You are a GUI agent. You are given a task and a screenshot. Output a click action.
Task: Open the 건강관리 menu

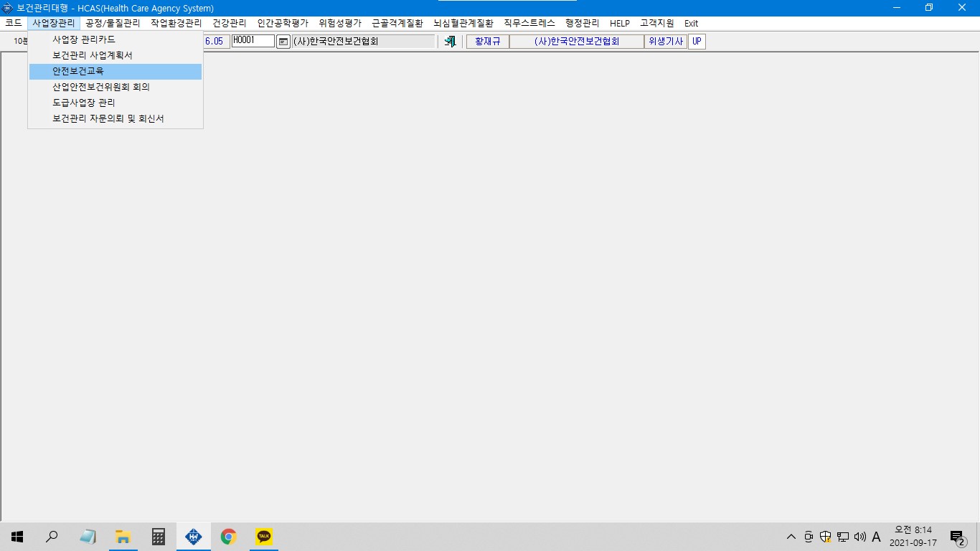(230, 23)
